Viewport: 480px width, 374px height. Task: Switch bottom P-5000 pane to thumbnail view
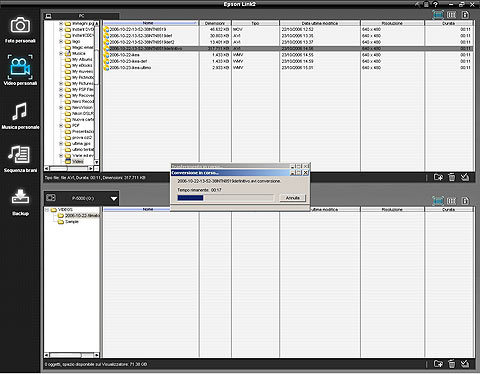[x=438, y=201]
